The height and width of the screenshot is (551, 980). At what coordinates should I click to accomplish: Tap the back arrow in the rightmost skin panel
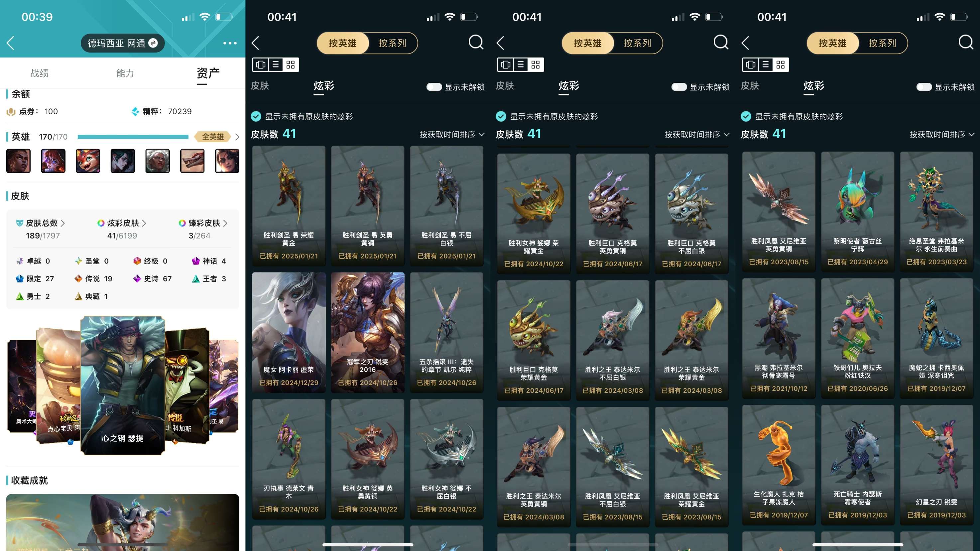(x=745, y=43)
